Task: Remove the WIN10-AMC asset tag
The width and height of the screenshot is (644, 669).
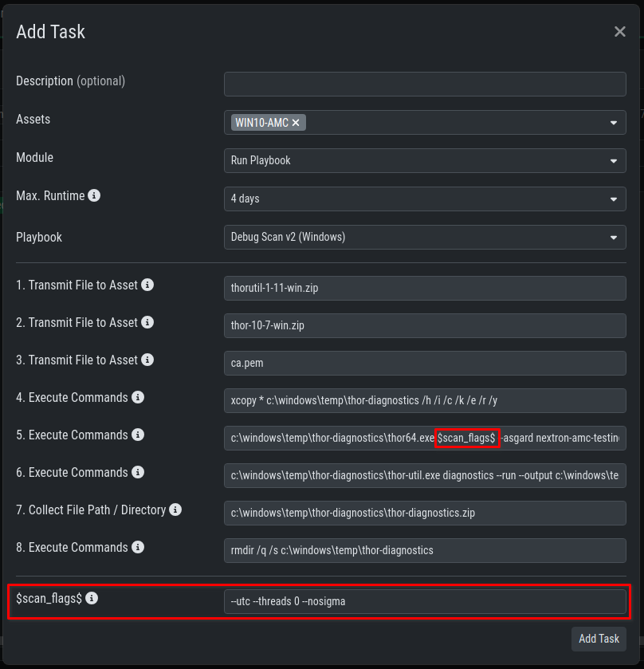Action: (296, 122)
